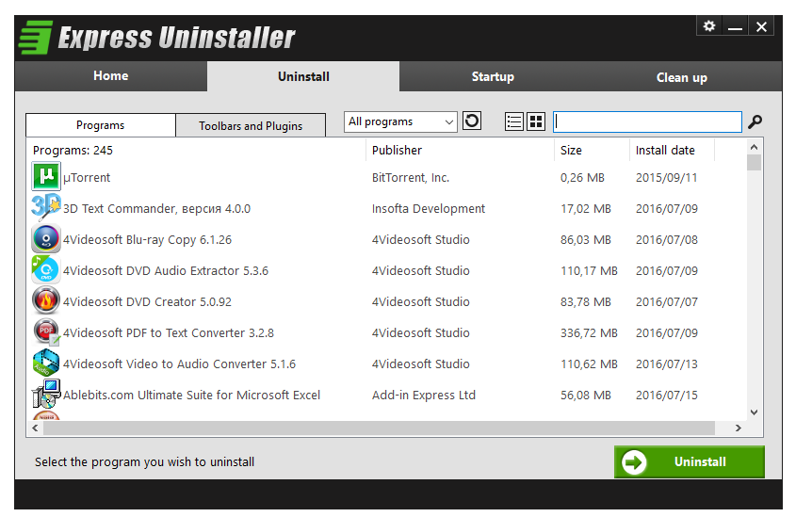Click size value 0,26 MB
The image size is (812, 517).
[x=582, y=177]
